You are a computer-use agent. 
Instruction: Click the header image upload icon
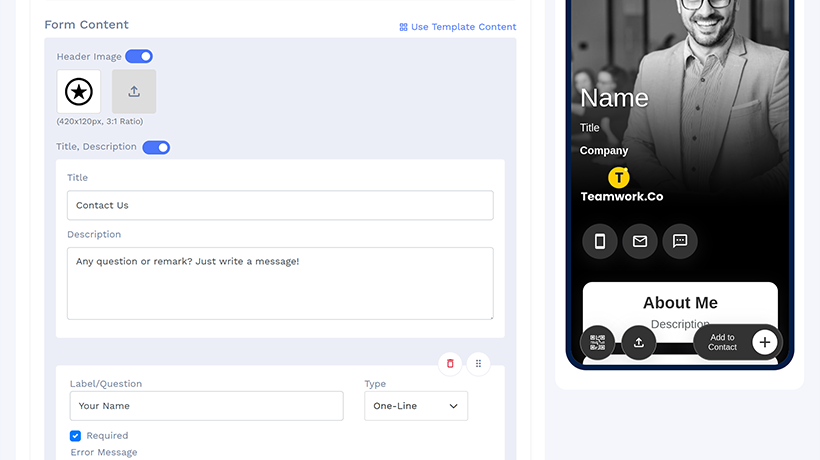click(x=134, y=91)
